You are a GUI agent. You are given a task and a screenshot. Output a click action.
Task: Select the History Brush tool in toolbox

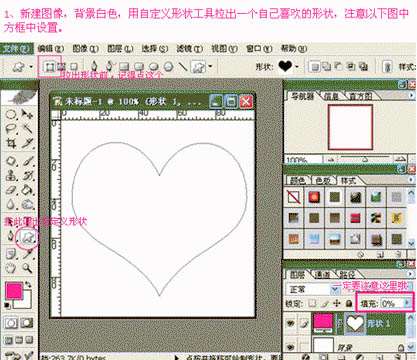click(28, 175)
